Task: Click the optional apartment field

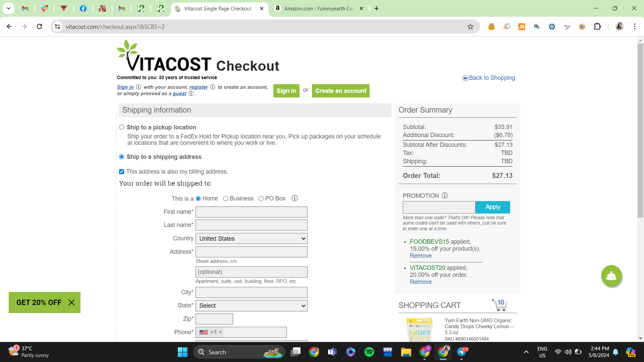Action: point(252,272)
